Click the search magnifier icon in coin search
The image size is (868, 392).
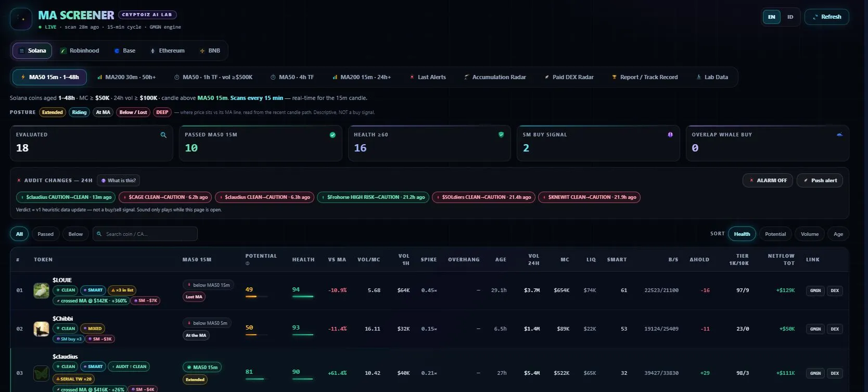point(99,234)
